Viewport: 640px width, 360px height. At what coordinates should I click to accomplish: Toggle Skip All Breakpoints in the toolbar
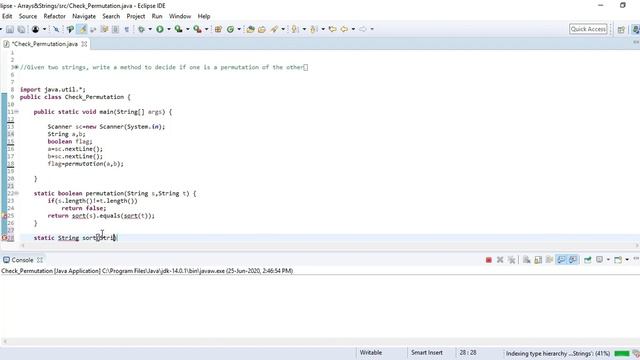[56, 29]
